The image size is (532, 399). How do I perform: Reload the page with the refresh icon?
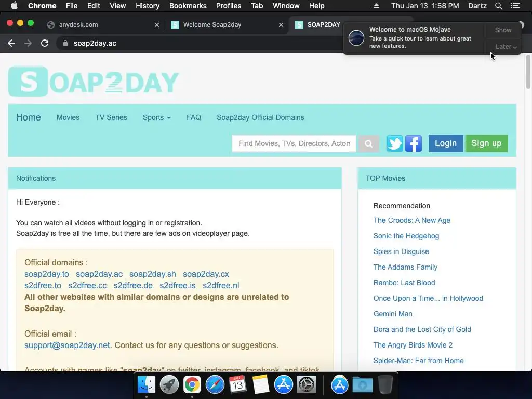(x=45, y=43)
